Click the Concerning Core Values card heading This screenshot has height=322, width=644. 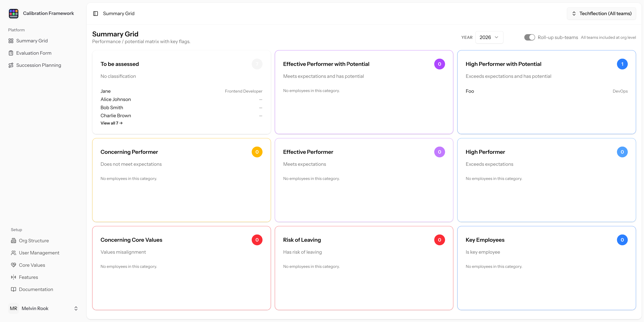tap(131, 240)
